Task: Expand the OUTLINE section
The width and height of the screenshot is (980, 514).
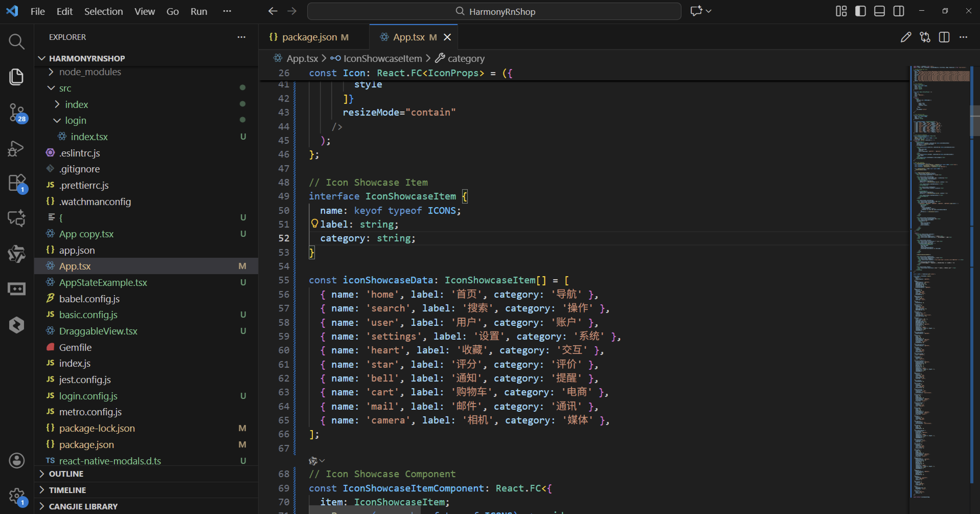Action: pyautogui.click(x=66, y=474)
